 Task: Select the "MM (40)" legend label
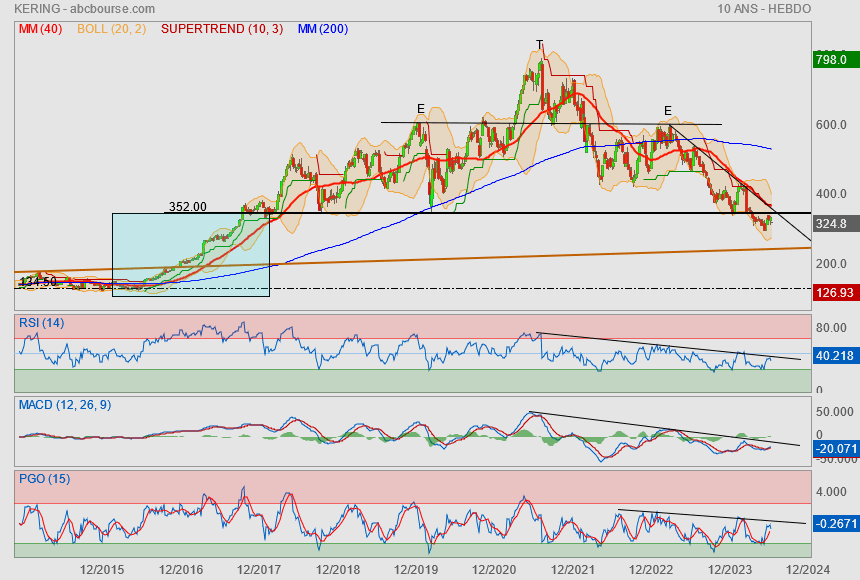(41, 29)
